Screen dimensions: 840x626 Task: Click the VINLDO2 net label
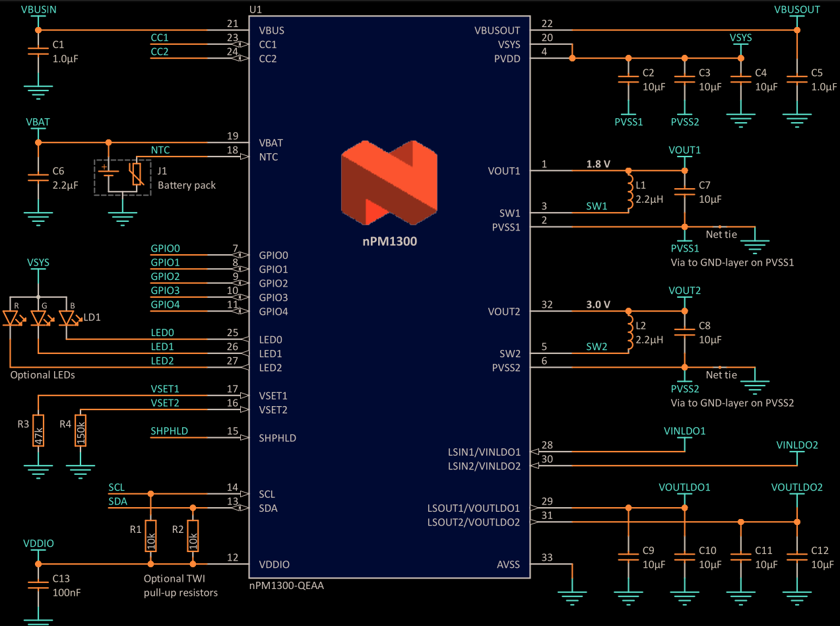pos(797,445)
